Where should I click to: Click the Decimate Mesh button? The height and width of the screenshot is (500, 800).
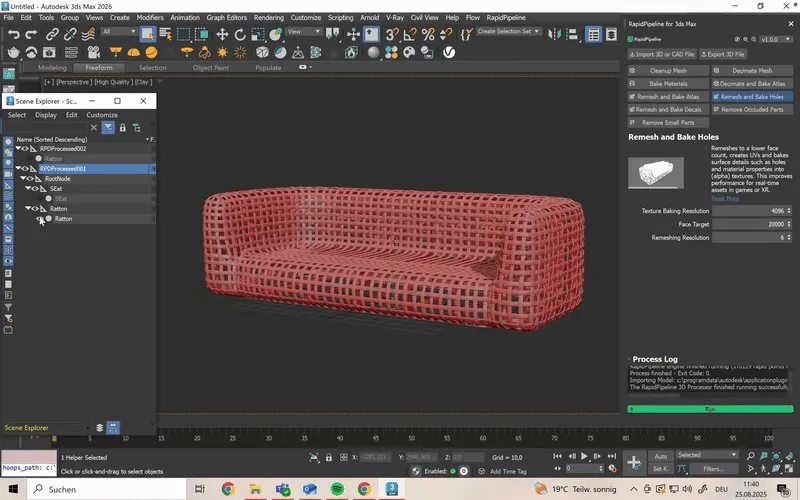click(752, 71)
